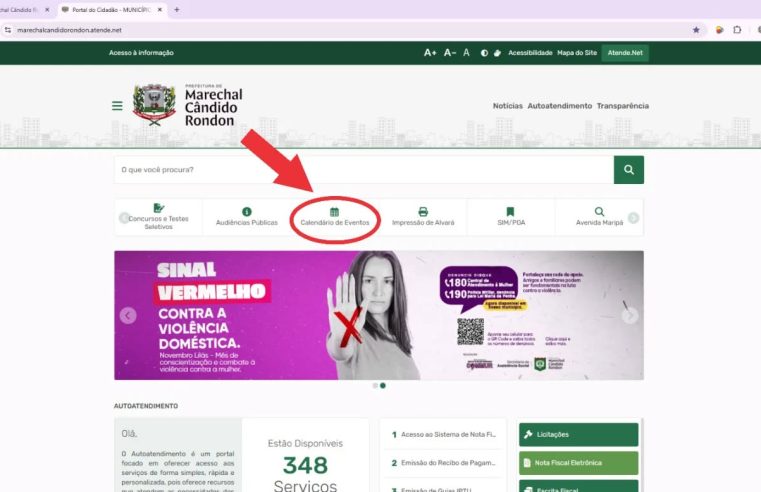
Task: Bookmark this page with star icon
Action: (696, 30)
